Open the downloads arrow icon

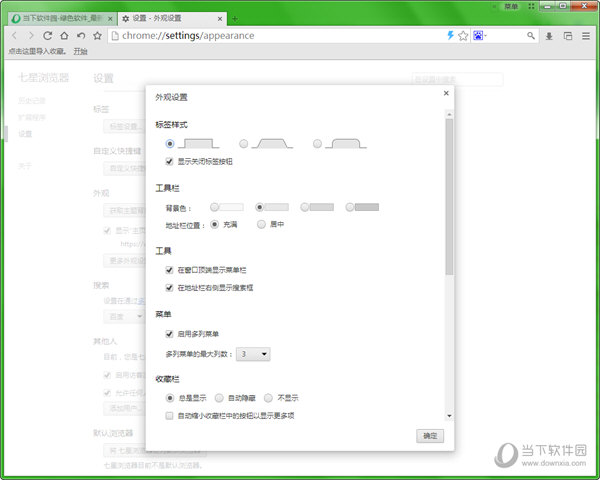pos(549,36)
